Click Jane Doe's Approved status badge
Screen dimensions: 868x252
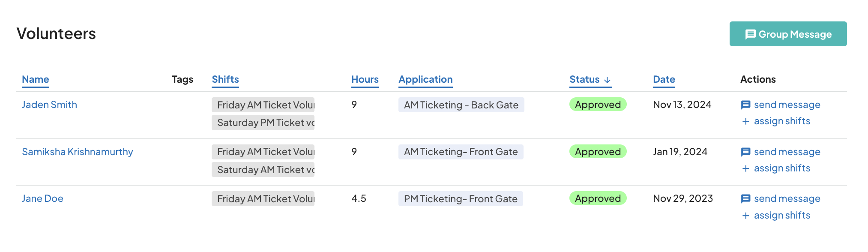[x=597, y=198]
